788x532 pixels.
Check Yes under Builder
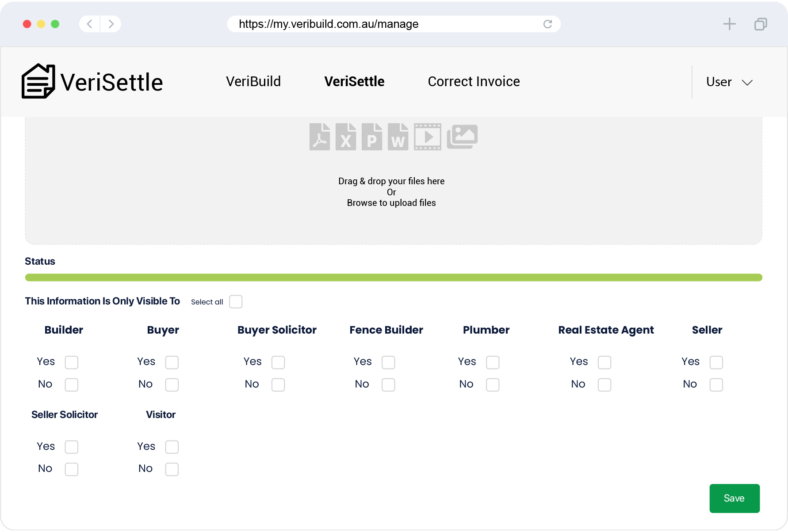[x=72, y=362]
